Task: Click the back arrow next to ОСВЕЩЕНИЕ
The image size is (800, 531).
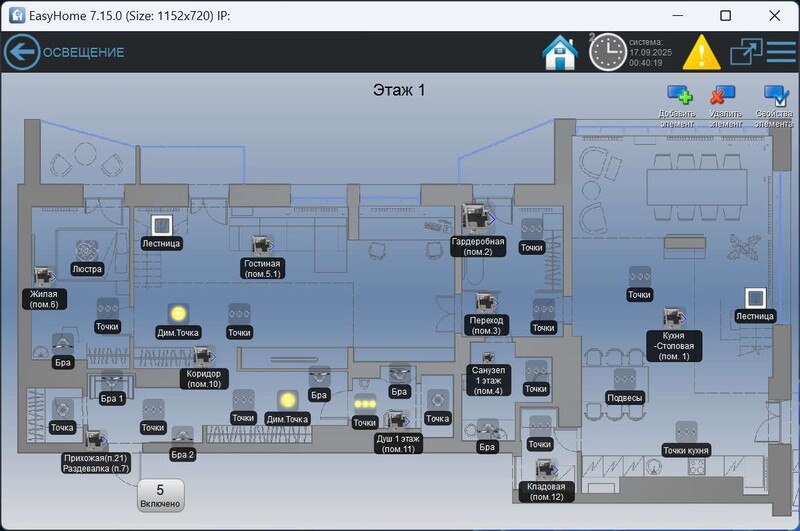Action: coord(21,52)
